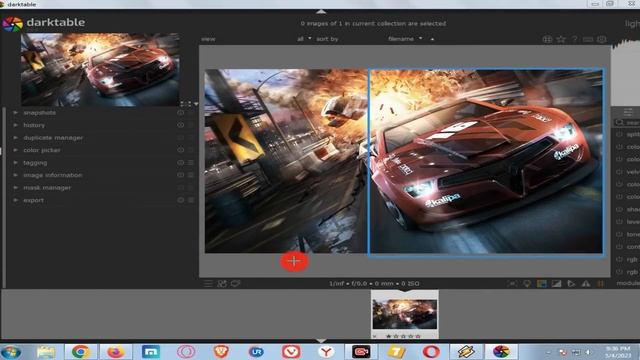640x360 pixels.
Task: Open quick presets menu below the image
Action: (208, 283)
